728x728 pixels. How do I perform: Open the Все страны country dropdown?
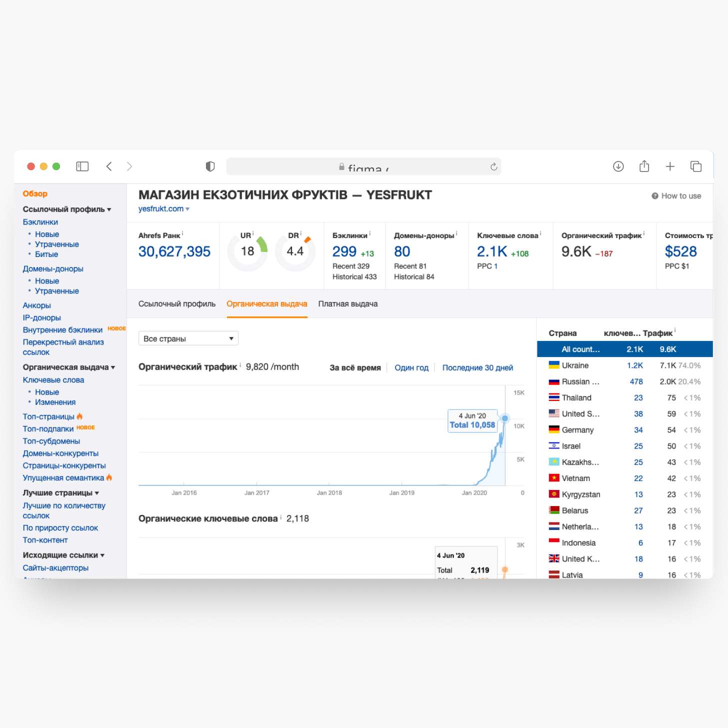click(188, 338)
